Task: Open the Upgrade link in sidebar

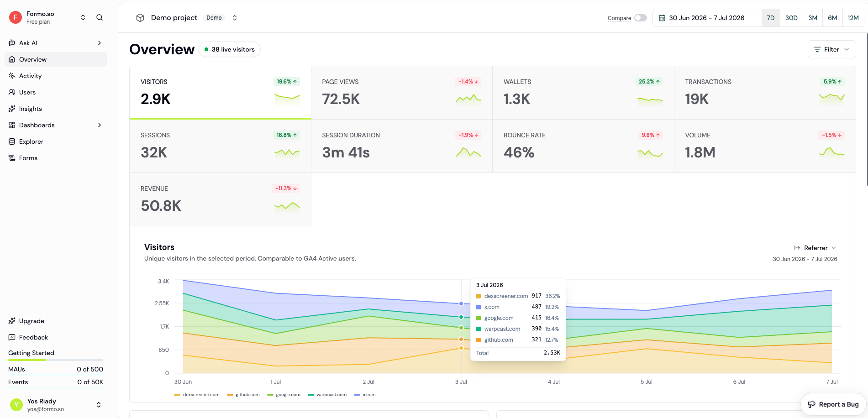Action: pos(56,321)
